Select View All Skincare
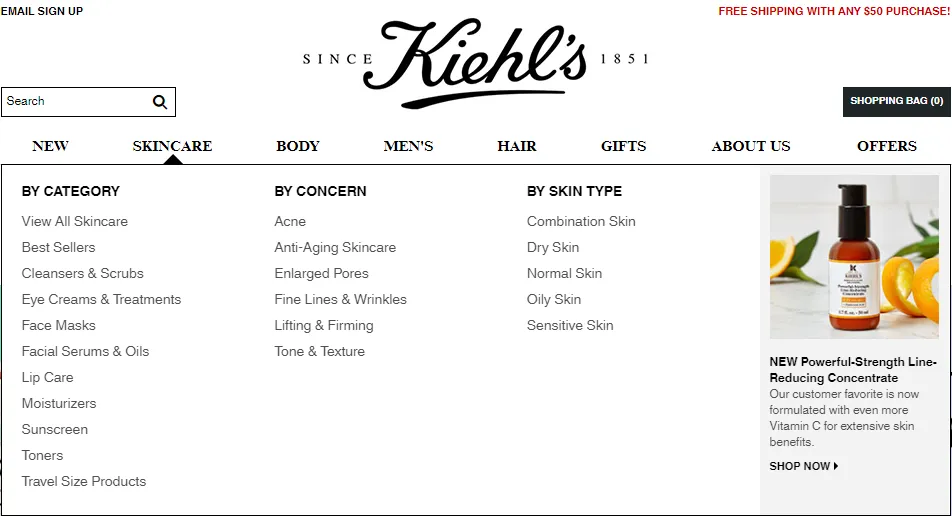 75,222
